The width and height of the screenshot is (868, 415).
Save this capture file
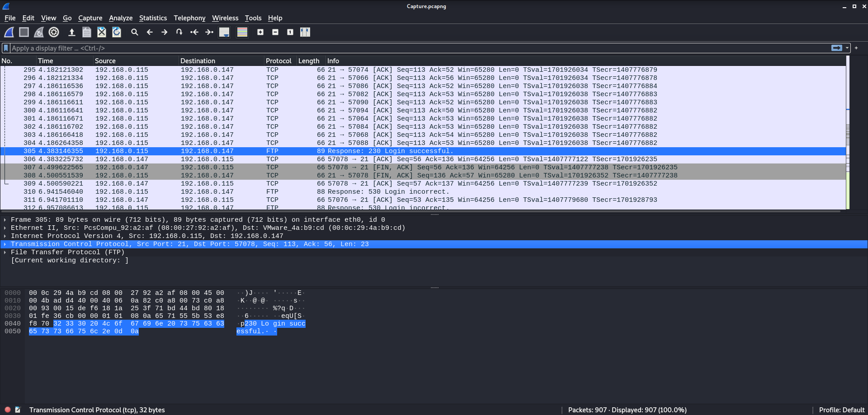[87, 32]
